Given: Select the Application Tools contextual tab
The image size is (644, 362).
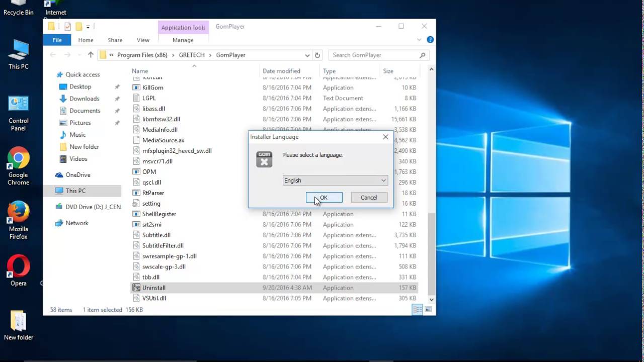Looking at the screenshot, I should (x=183, y=28).
